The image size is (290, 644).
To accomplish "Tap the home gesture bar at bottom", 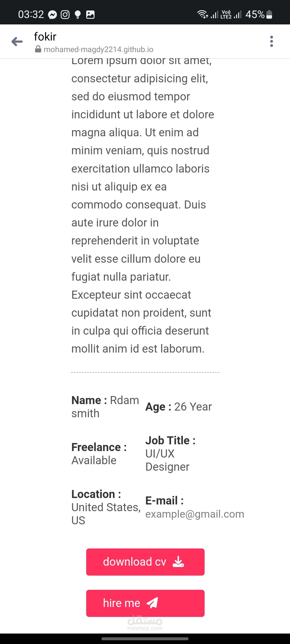I will 145,639.
